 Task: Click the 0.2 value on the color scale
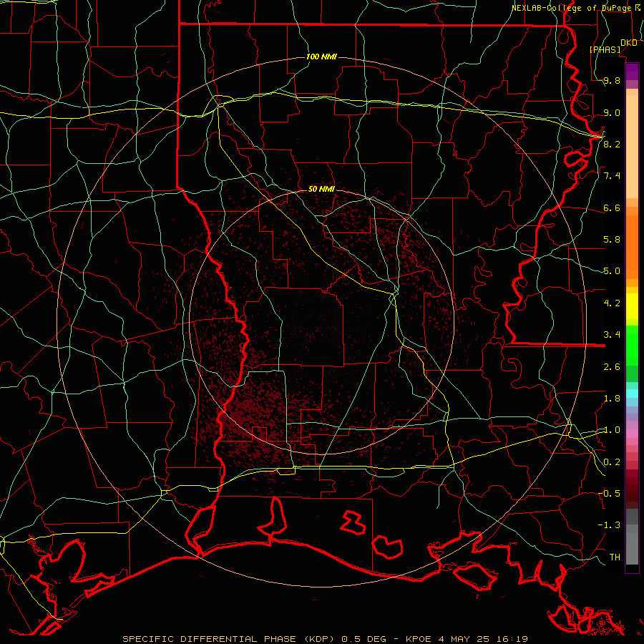pos(612,462)
